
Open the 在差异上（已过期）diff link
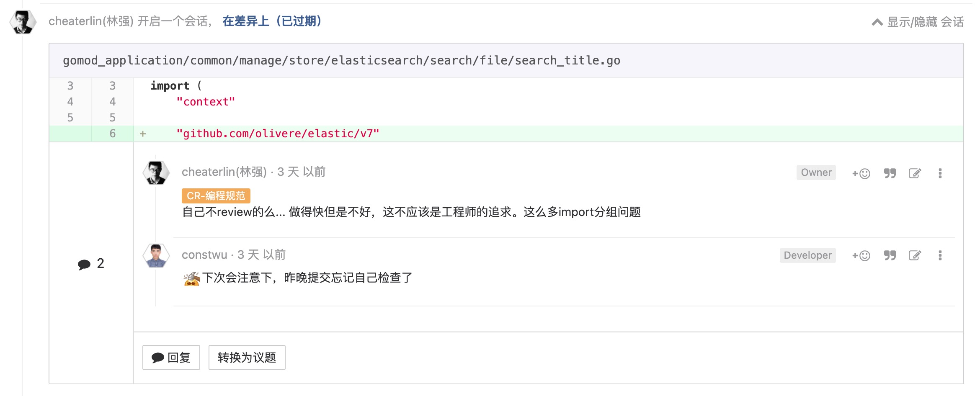[272, 21]
